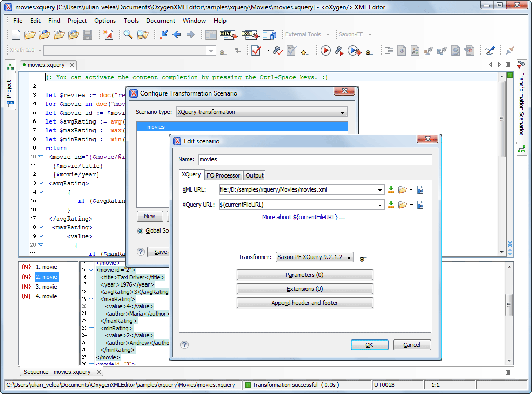Click the Database perspective icon

click(x=270, y=35)
